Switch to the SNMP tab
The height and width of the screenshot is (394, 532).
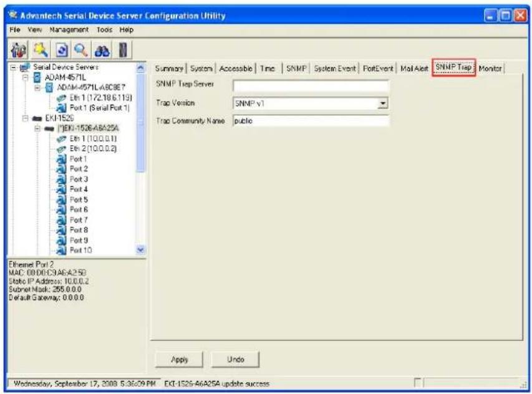(x=296, y=69)
